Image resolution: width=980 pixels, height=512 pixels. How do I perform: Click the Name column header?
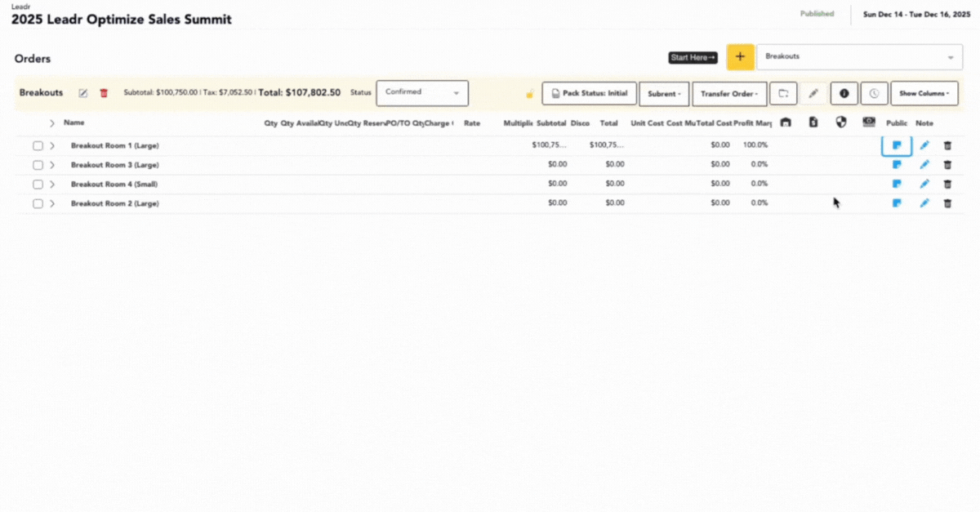coord(74,123)
